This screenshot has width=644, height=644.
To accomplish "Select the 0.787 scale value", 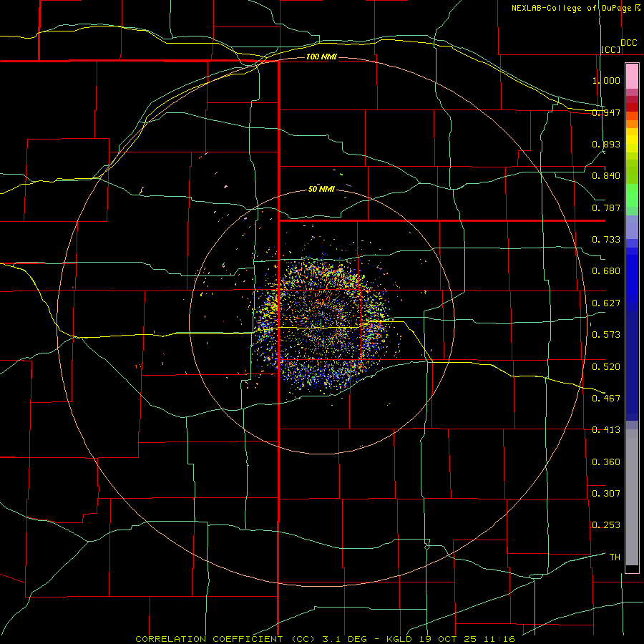I will [x=606, y=208].
